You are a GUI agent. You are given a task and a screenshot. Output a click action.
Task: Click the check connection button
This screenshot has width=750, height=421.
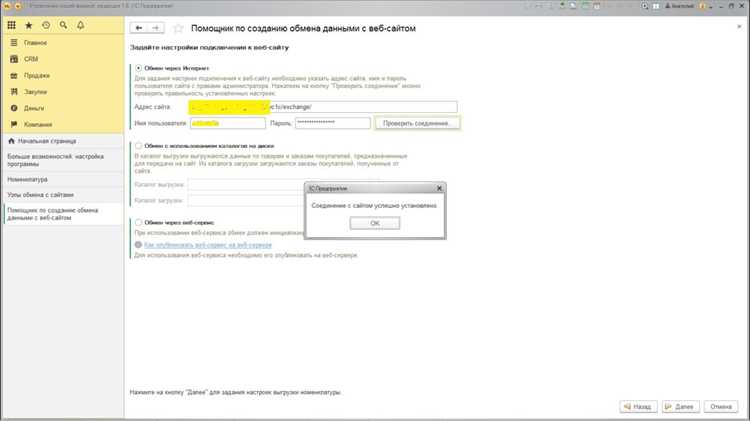(417, 123)
